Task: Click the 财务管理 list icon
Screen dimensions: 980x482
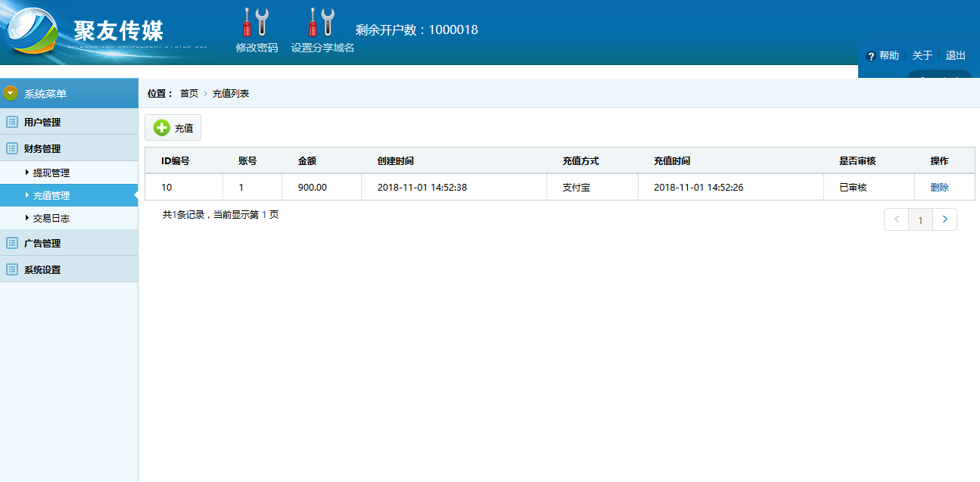Action: click(x=12, y=148)
